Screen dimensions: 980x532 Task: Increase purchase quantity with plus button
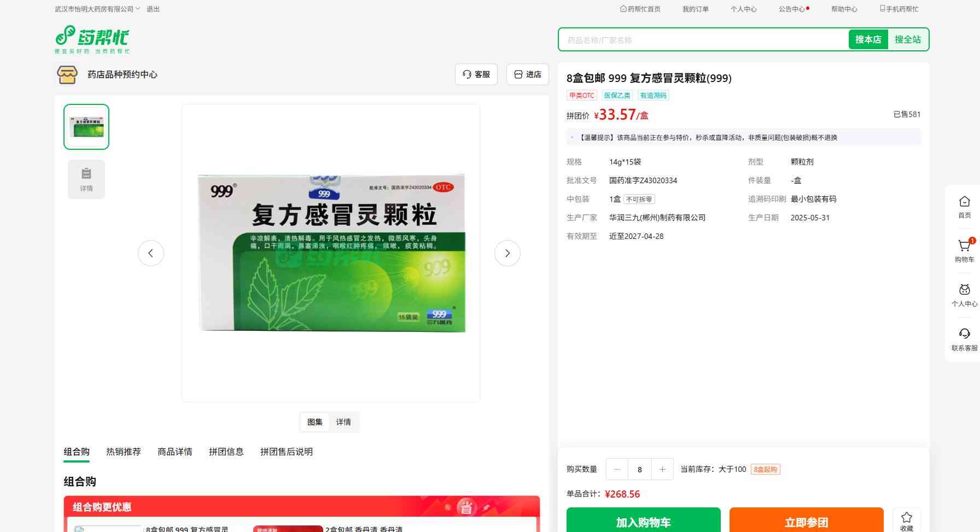pyautogui.click(x=662, y=469)
